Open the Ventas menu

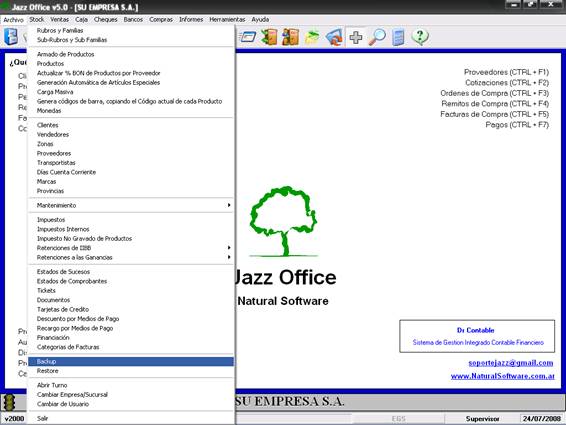point(59,19)
